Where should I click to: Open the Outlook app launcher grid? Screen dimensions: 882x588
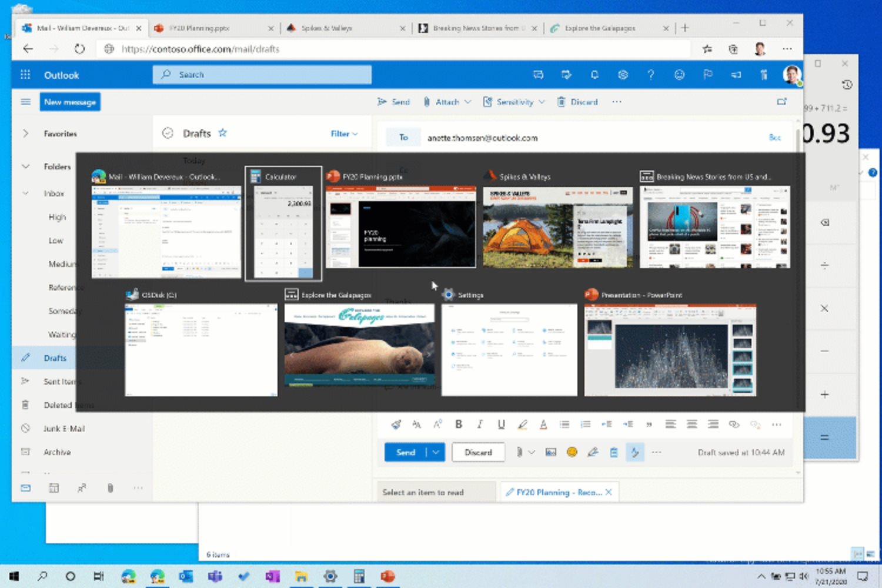click(25, 75)
